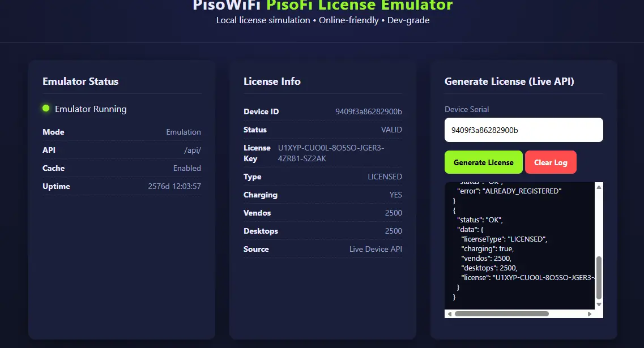
Task: Click the "charging": true log line
Action: (487, 248)
